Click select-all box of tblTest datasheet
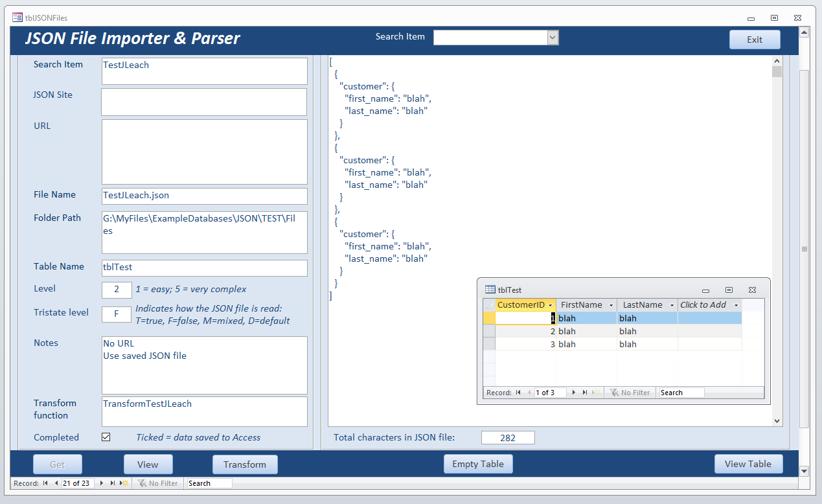This screenshot has width=822, height=504. click(x=489, y=305)
